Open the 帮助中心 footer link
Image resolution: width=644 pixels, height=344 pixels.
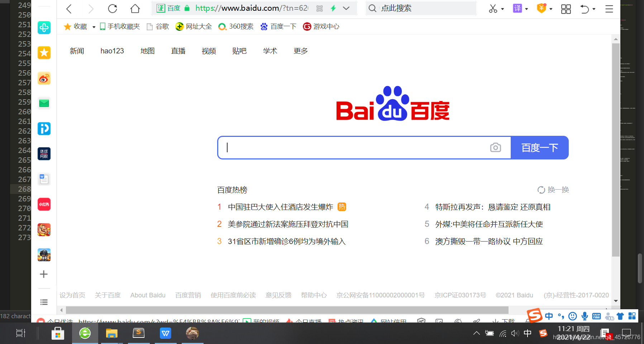coord(314,295)
